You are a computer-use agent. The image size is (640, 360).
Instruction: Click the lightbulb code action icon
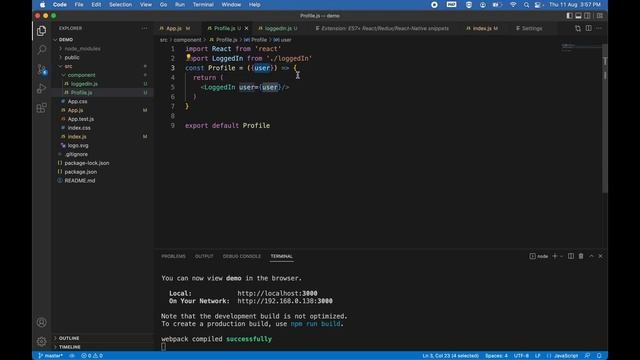188,57
